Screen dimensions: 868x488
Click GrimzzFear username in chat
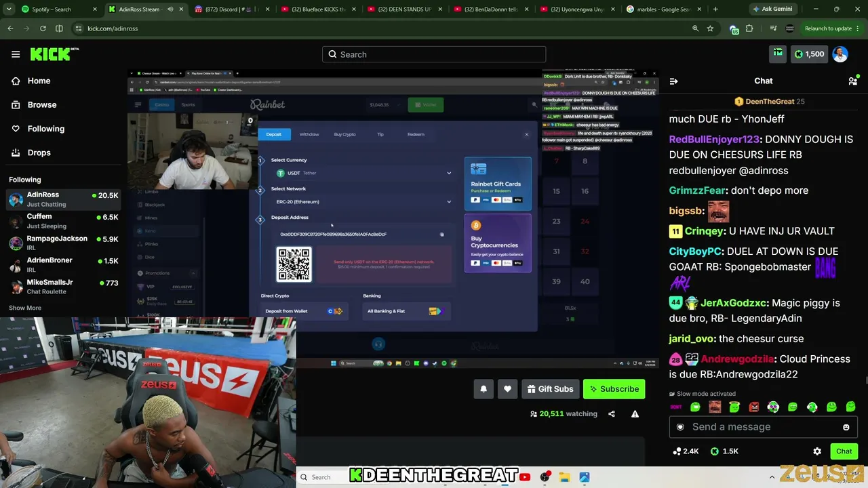(698, 190)
